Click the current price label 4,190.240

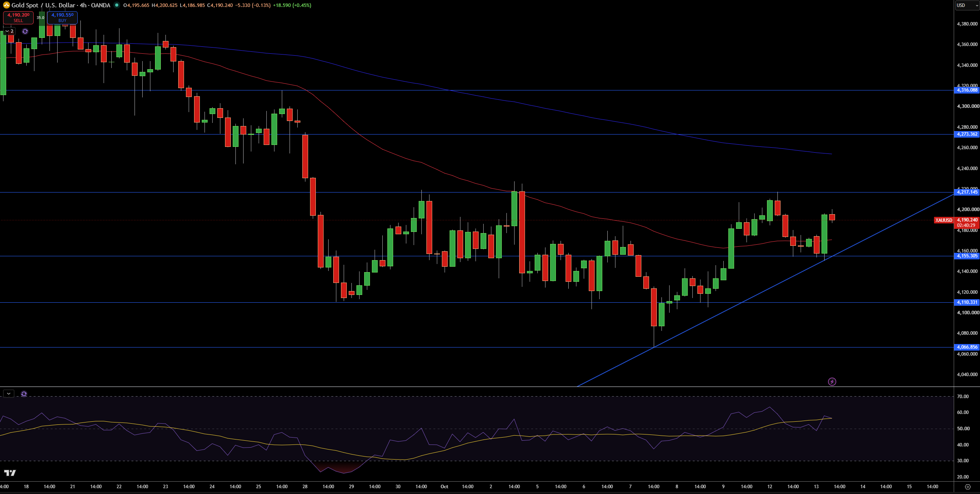[x=967, y=220]
